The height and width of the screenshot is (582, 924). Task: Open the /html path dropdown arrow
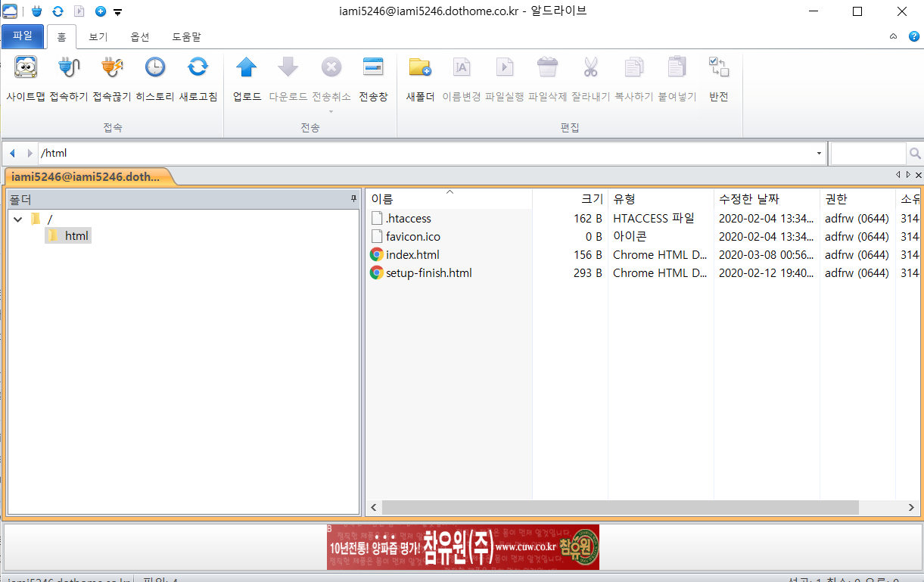(819, 154)
